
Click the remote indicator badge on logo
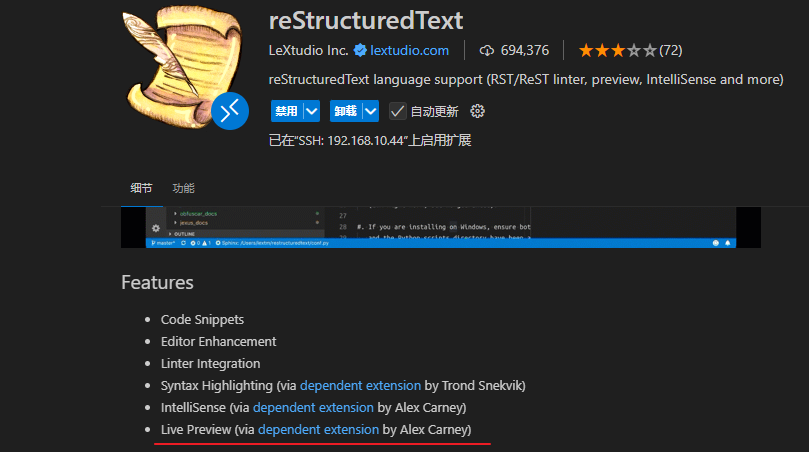click(x=230, y=111)
